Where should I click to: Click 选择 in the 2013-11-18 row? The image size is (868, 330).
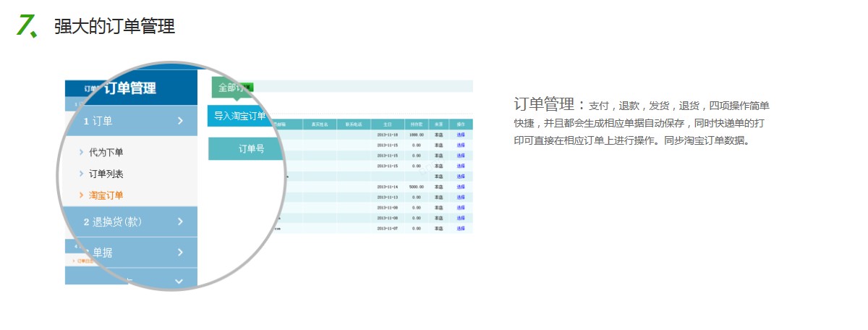point(461,135)
